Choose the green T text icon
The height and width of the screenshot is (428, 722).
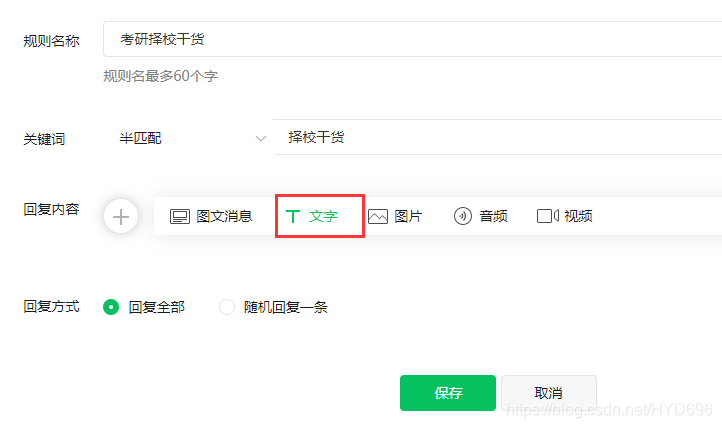tap(293, 216)
